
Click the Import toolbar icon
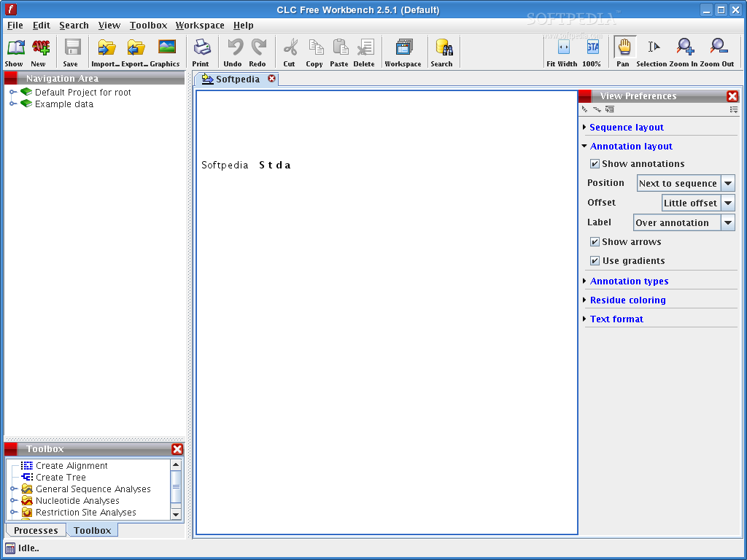[x=107, y=47]
